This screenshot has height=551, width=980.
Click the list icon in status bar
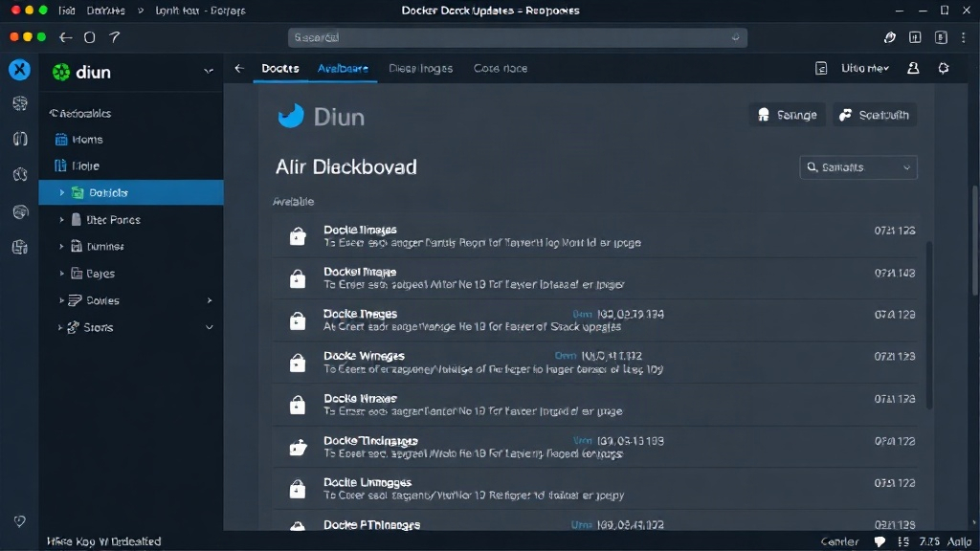903,541
